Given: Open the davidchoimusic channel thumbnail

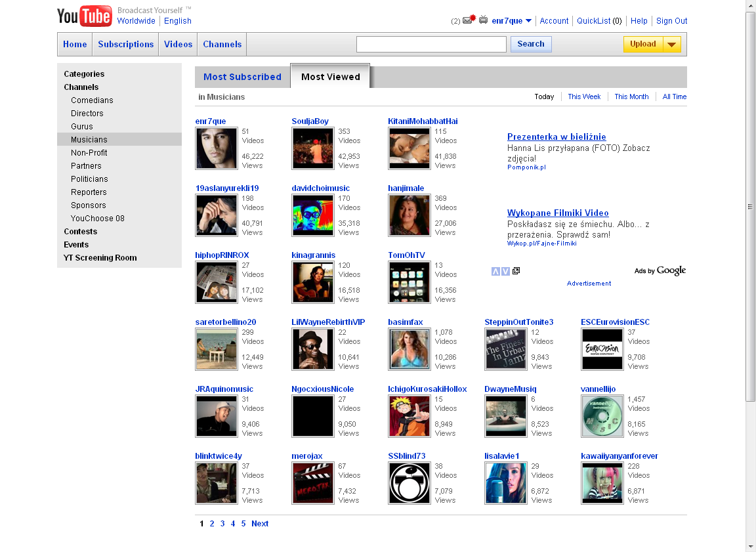Looking at the screenshot, I should [313, 215].
